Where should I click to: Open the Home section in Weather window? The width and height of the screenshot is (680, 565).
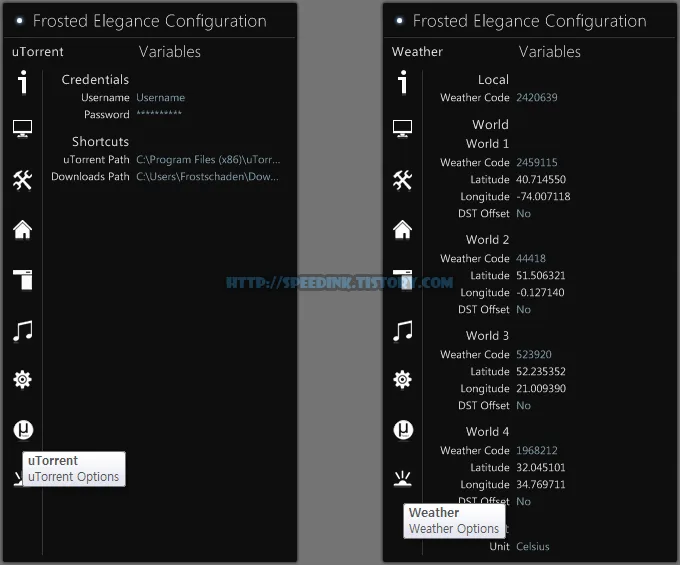click(402, 229)
